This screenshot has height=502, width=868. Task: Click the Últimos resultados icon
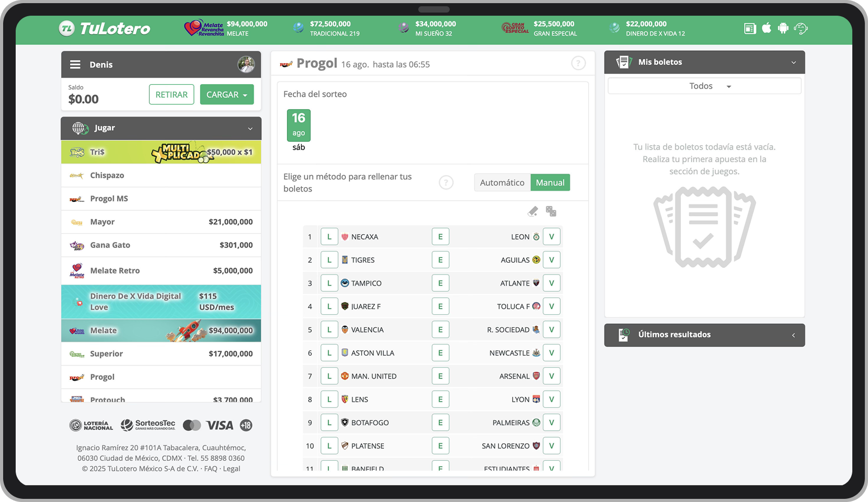point(624,335)
